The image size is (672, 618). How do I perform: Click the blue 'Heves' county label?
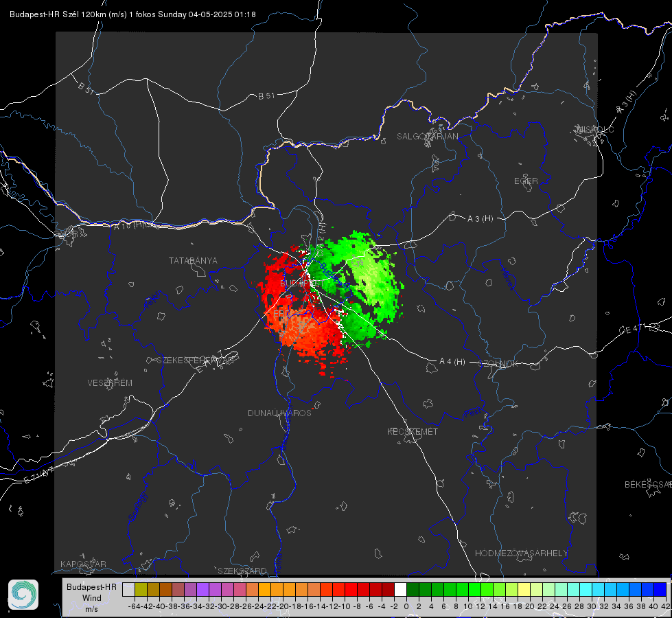pyautogui.click(x=507, y=279)
